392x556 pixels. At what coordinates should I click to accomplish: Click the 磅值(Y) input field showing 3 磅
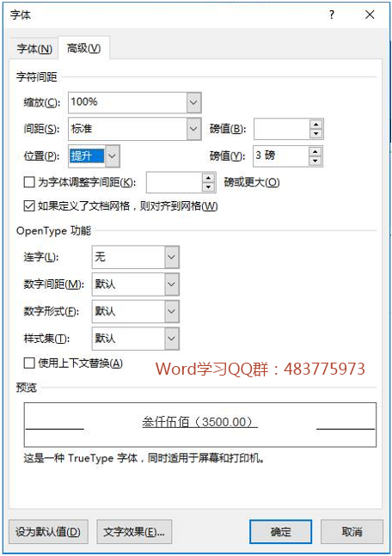281,156
